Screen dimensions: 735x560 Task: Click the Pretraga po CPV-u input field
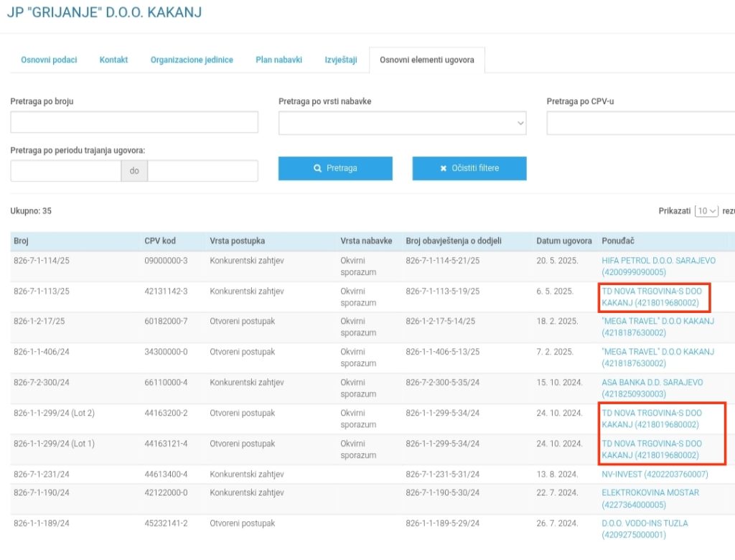pyautogui.click(x=640, y=123)
